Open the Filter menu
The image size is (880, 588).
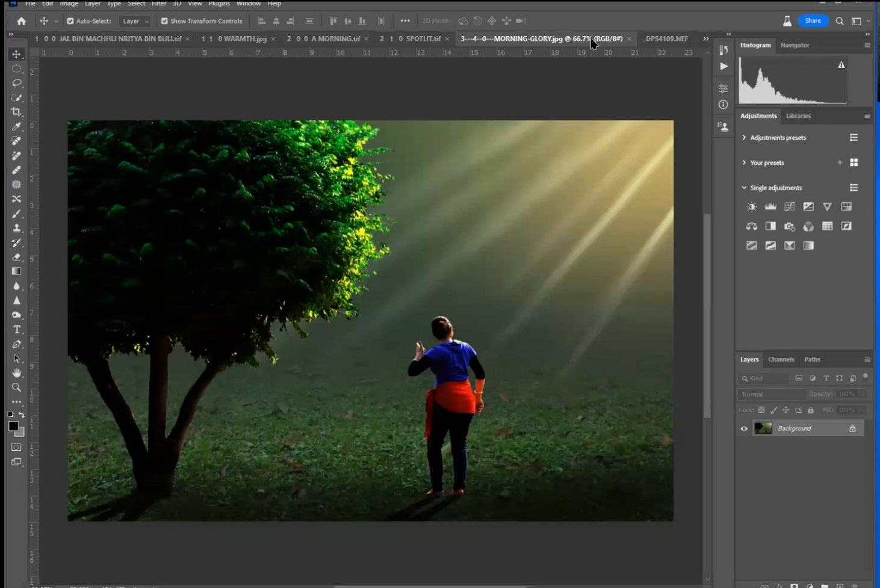click(159, 4)
